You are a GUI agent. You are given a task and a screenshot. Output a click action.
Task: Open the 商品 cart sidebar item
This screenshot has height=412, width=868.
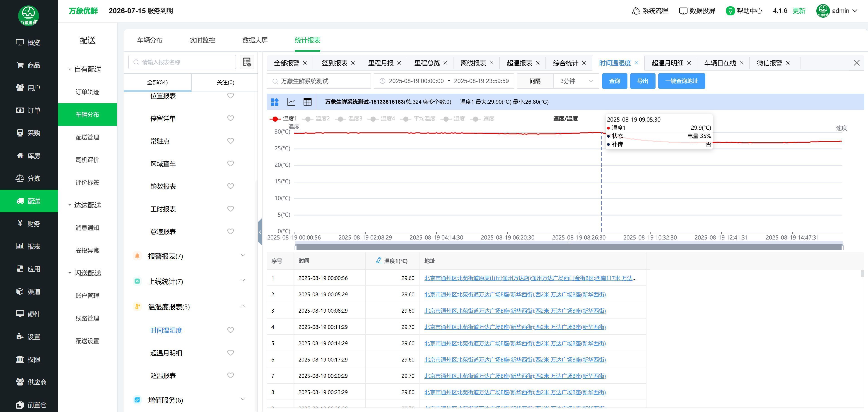pos(29,65)
